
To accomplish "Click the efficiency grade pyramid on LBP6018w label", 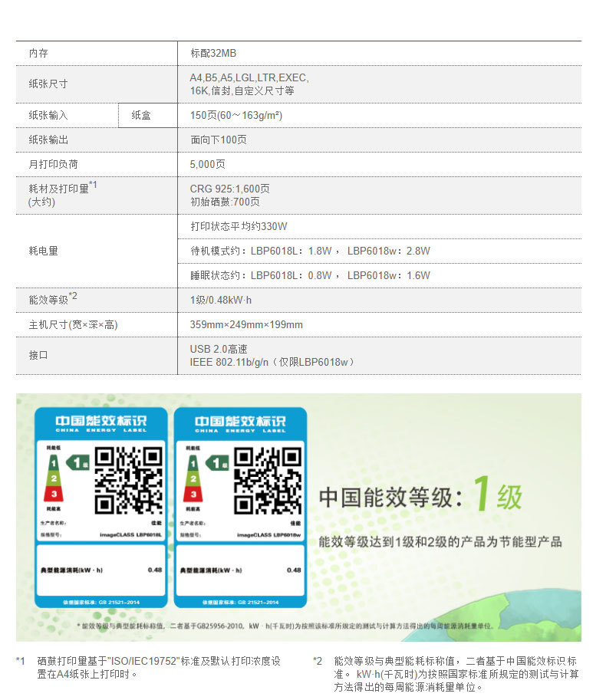I will [x=193, y=478].
